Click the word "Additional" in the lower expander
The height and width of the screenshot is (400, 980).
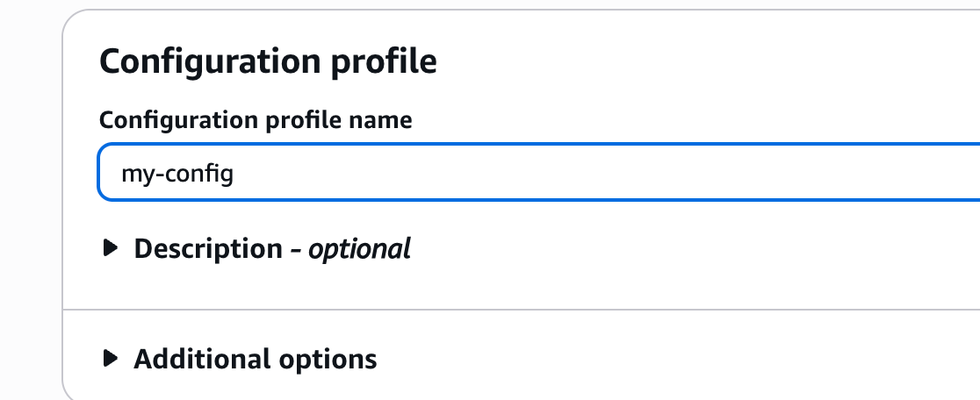[x=202, y=359]
